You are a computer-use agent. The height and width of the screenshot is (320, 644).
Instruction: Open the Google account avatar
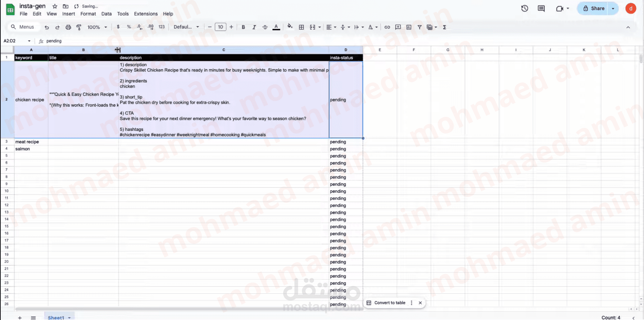pyautogui.click(x=631, y=8)
